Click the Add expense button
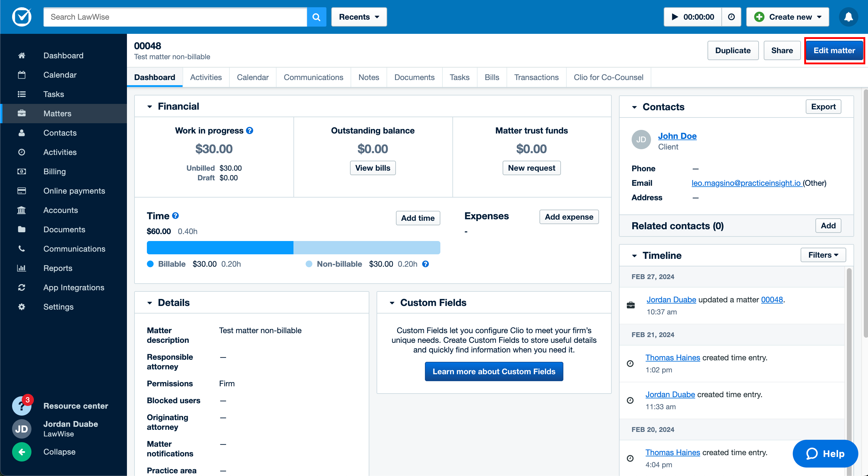The image size is (868, 476). [569, 217]
